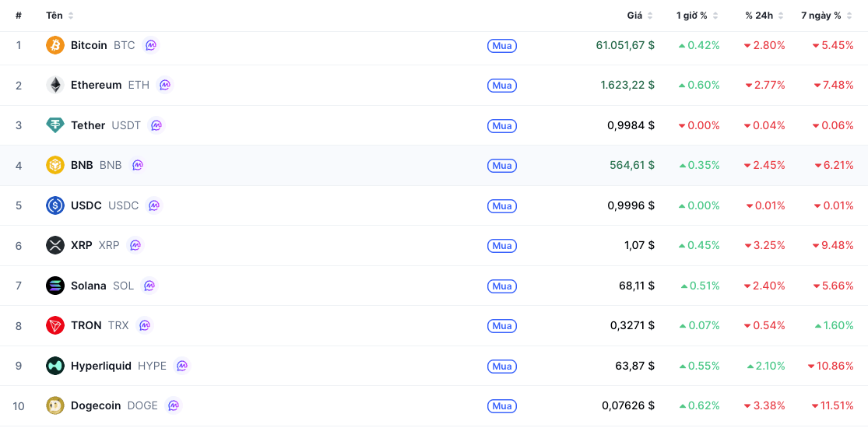Click the price 0,9996 $
868x428 pixels.
pyautogui.click(x=631, y=205)
